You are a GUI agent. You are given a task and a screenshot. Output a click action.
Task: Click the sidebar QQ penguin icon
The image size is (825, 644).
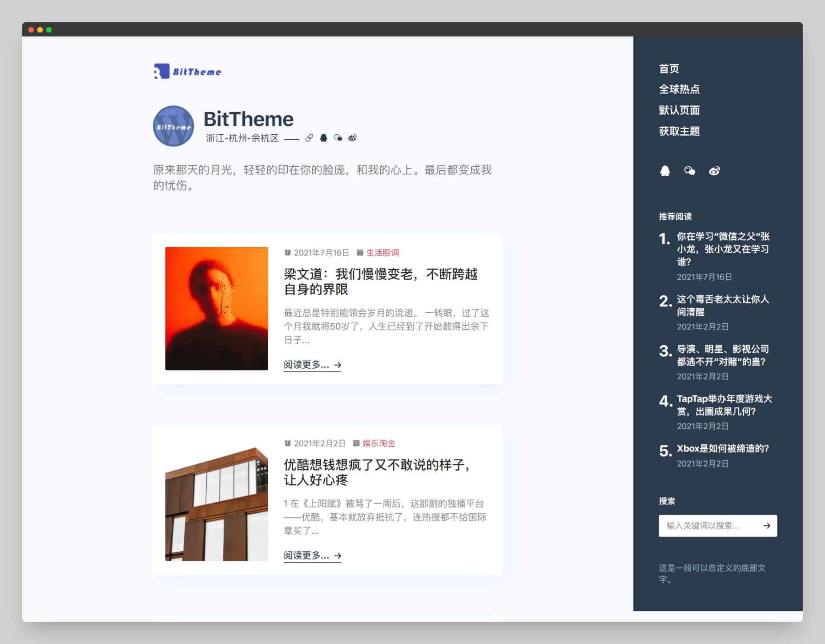pos(665,171)
